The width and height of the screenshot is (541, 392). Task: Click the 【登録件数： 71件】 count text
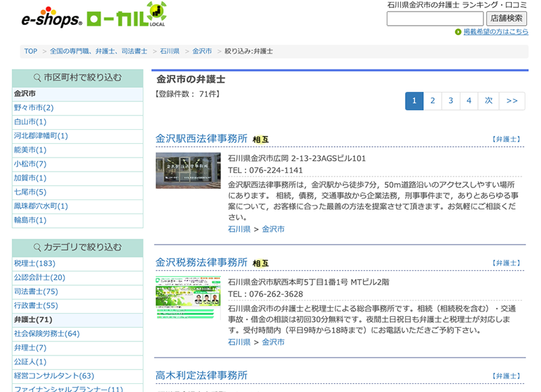tap(187, 94)
